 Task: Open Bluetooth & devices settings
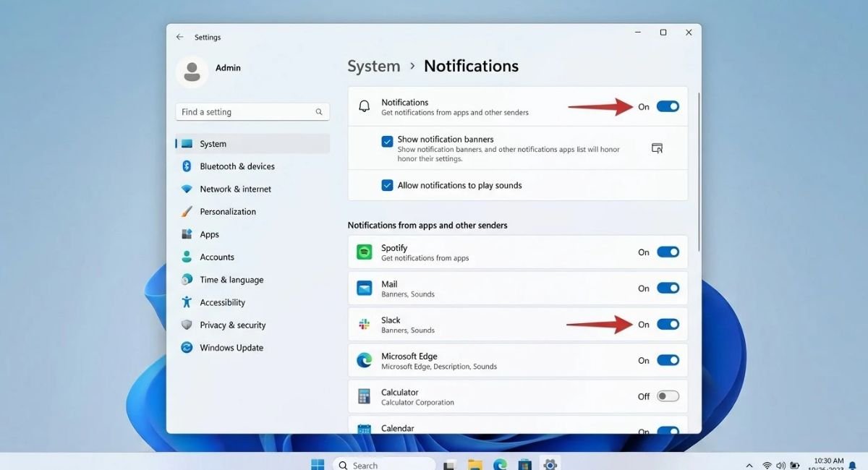pyautogui.click(x=252, y=166)
